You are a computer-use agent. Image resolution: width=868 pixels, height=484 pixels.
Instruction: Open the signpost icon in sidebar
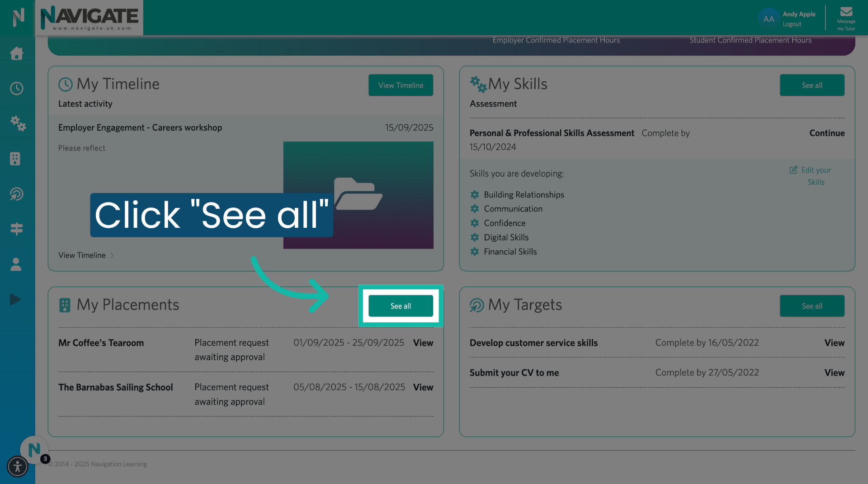click(17, 229)
